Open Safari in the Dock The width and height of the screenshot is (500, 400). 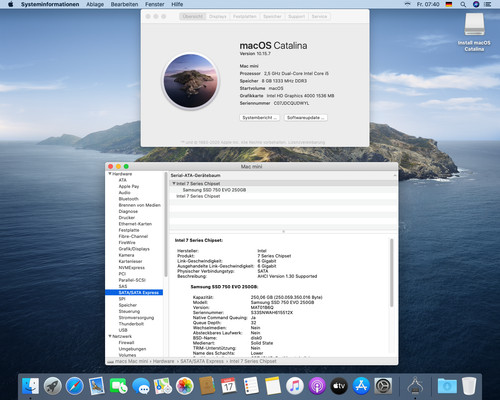point(74,386)
